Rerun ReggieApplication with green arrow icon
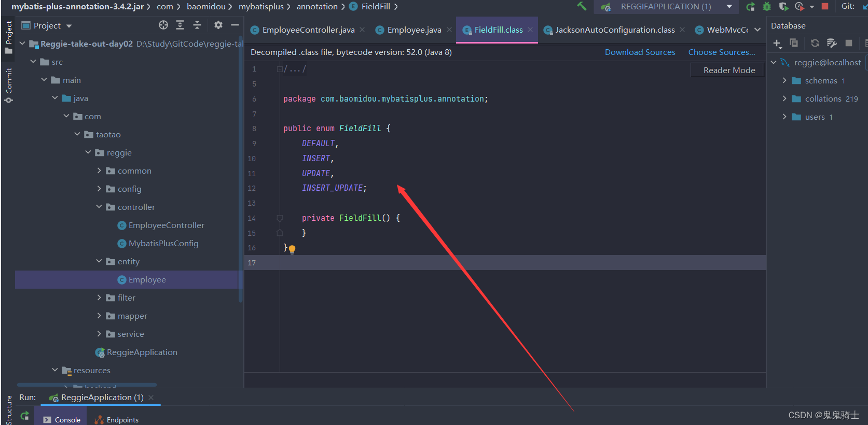 click(x=750, y=7)
